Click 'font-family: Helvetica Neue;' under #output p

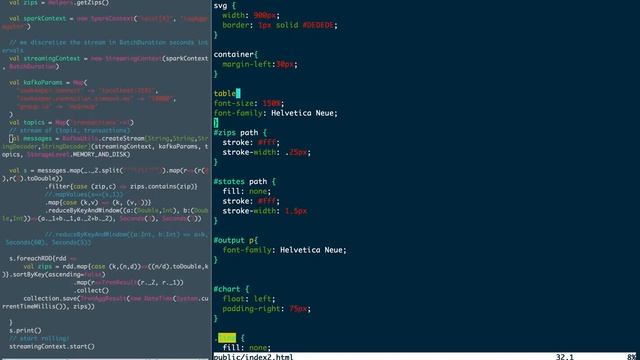[284, 250]
